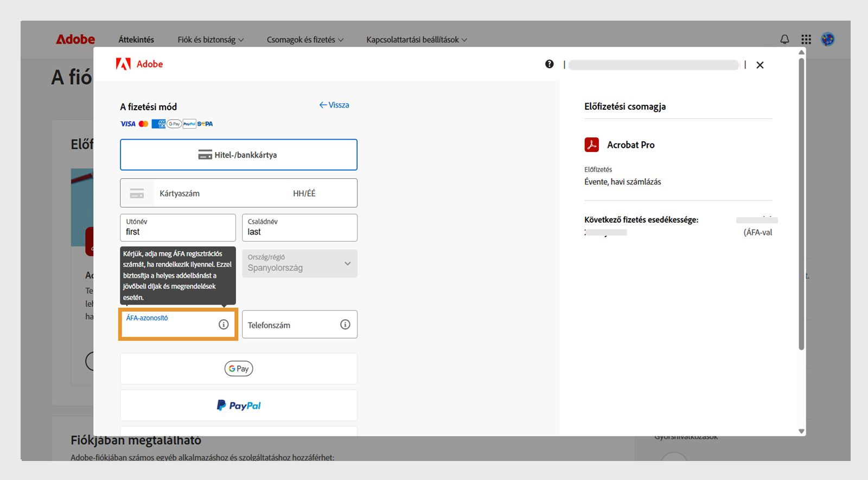
Task: Go back using Vissza link
Action: pos(334,105)
